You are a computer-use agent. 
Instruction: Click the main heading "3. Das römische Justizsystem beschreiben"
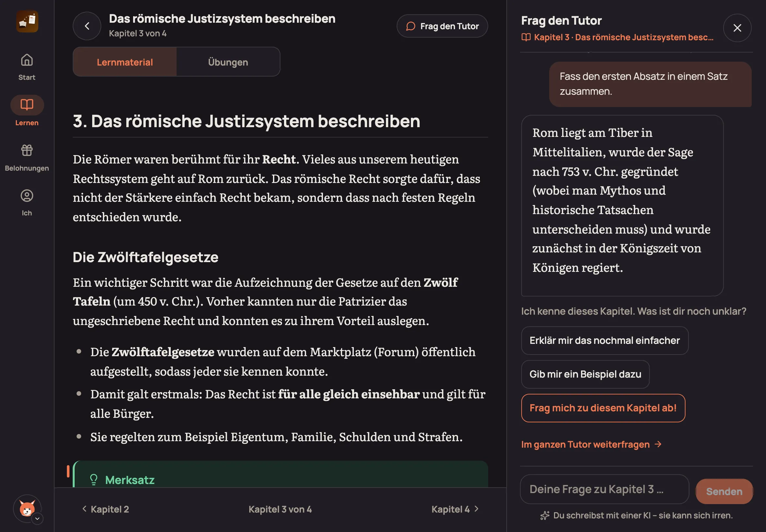click(246, 121)
